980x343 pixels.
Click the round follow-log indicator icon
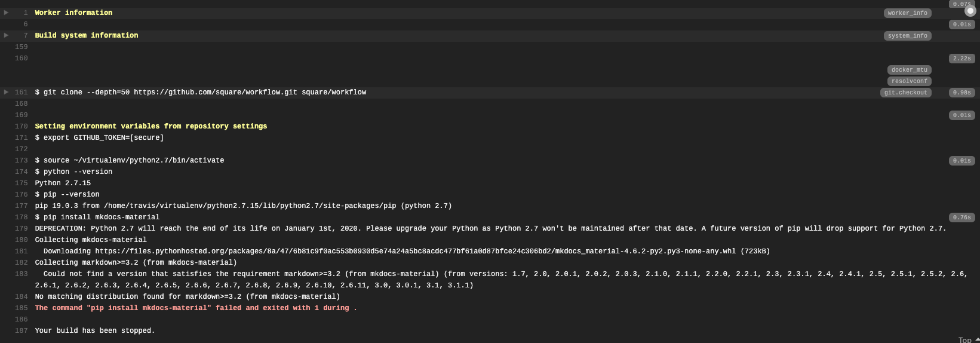(x=970, y=11)
